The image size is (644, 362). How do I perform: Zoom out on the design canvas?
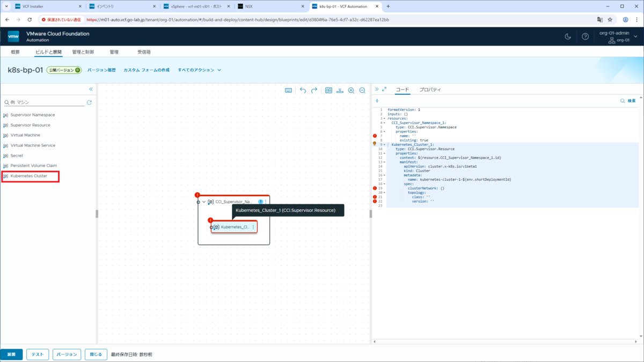coord(362,90)
